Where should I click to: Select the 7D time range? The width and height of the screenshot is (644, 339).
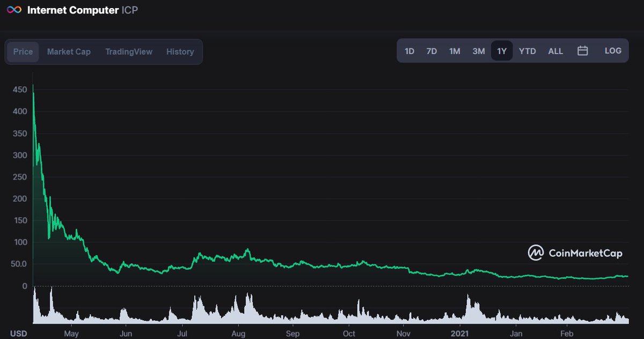pos(431,51)
